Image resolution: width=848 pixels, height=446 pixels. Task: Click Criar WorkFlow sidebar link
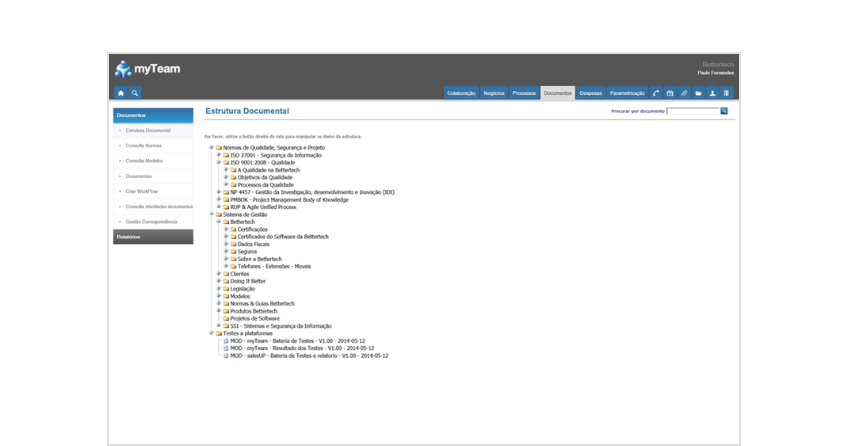coord(141,191)
